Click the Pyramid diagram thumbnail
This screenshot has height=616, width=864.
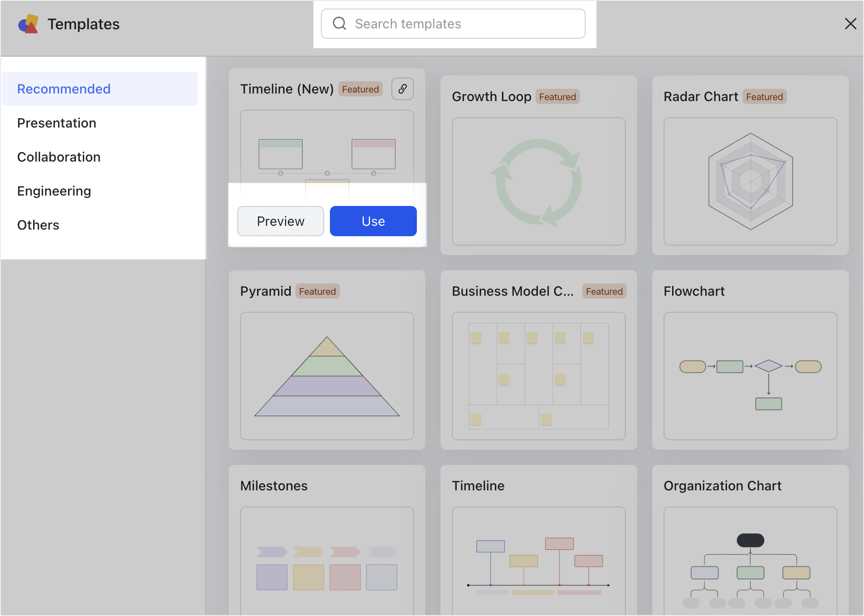pyautogui.click(x=327, y=376)
